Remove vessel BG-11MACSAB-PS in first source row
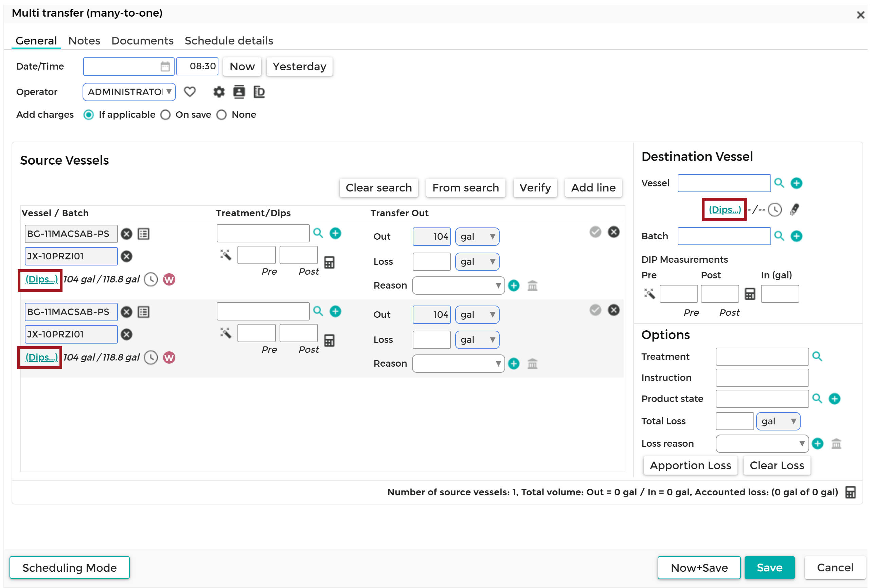 pos(126,234)
